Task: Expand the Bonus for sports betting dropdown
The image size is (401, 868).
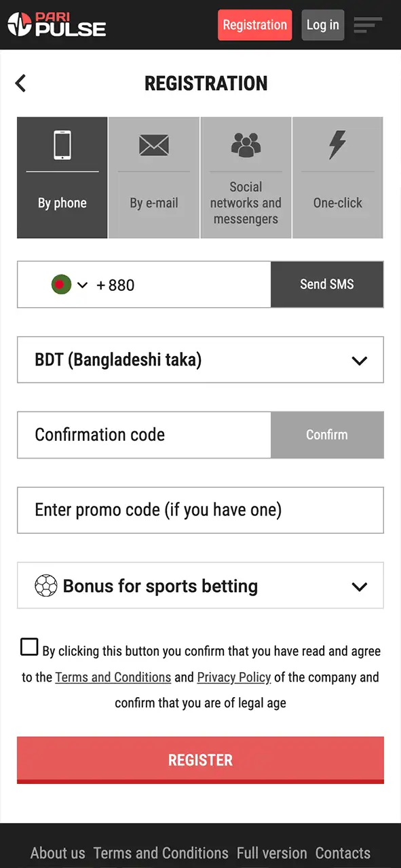Action: pos(359,586)
